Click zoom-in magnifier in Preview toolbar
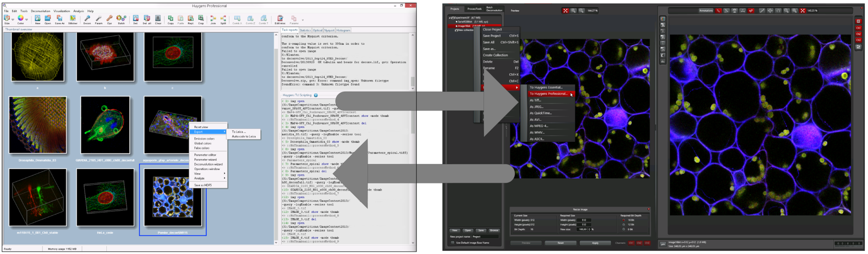Viewport: 868px width, 254px height. (573, 11)
